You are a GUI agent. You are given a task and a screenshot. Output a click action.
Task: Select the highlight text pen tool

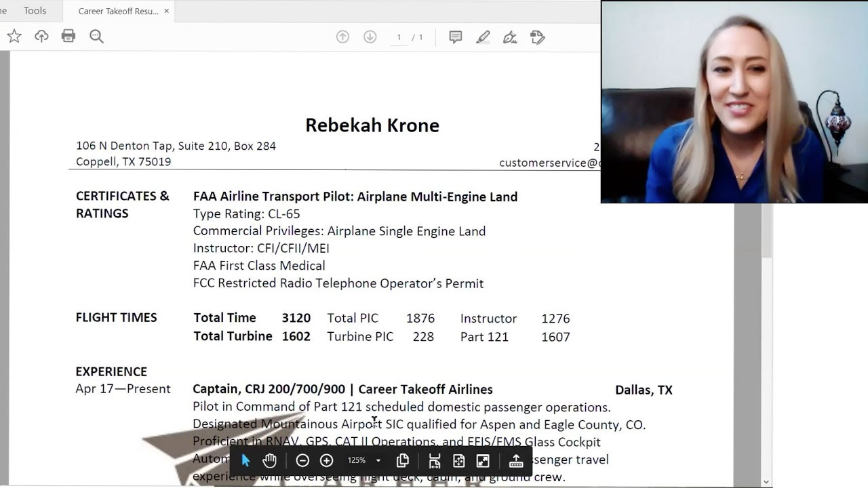coord(483,37)
